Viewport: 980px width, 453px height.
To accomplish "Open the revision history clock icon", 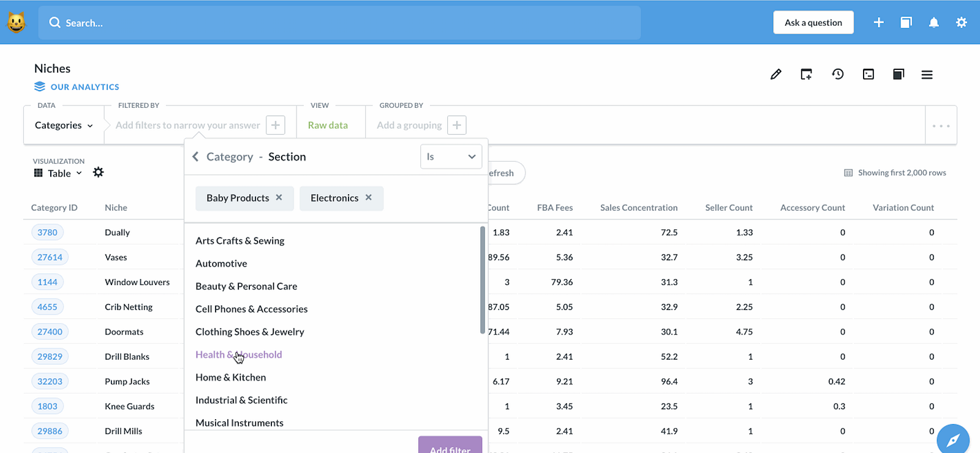I will click(x=838, y=74).
